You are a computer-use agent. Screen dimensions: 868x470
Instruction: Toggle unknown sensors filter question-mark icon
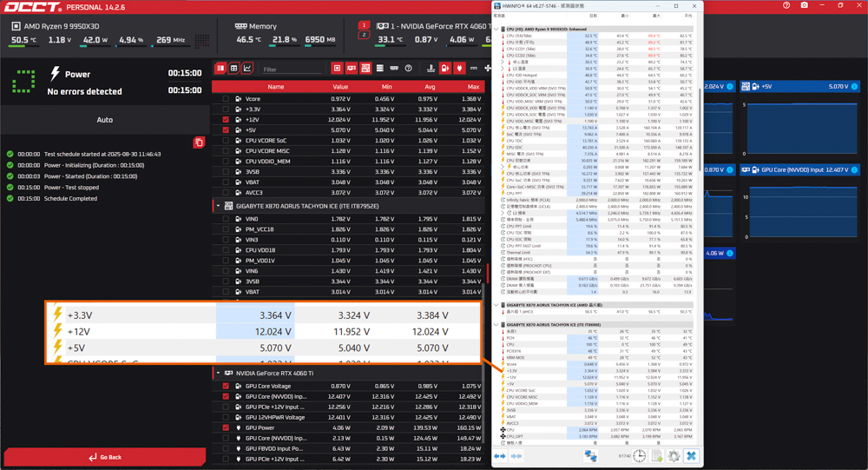[409, 68]
